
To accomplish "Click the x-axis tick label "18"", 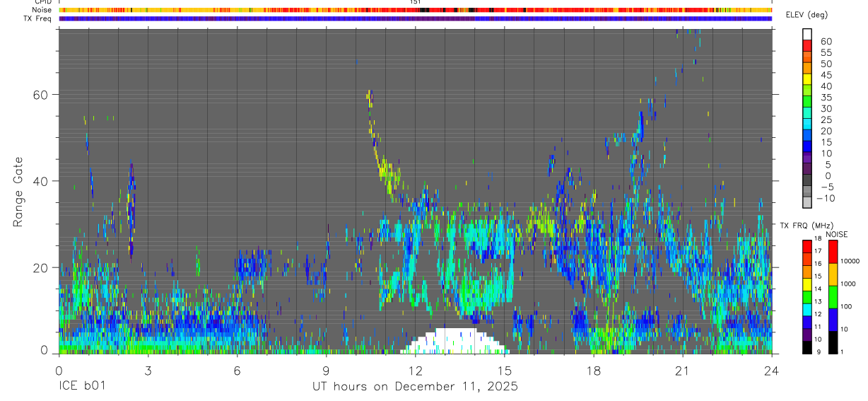I will [x=594, y=371].
